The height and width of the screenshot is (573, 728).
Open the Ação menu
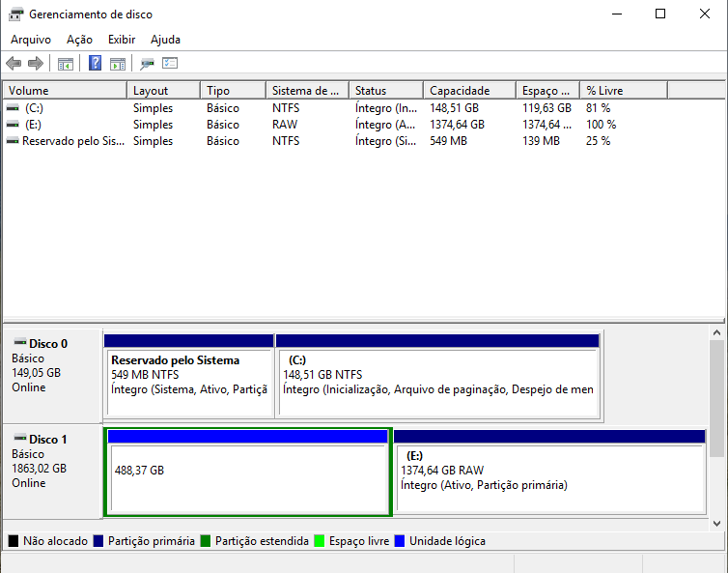[x=79, y=40]
